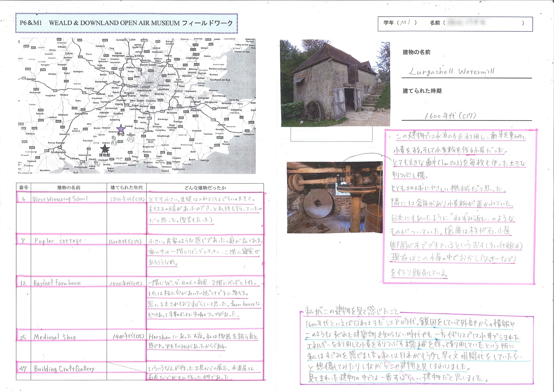Click the Weald & Downland fieldwork title banner
554x392 pixels.
coord(126,23)
